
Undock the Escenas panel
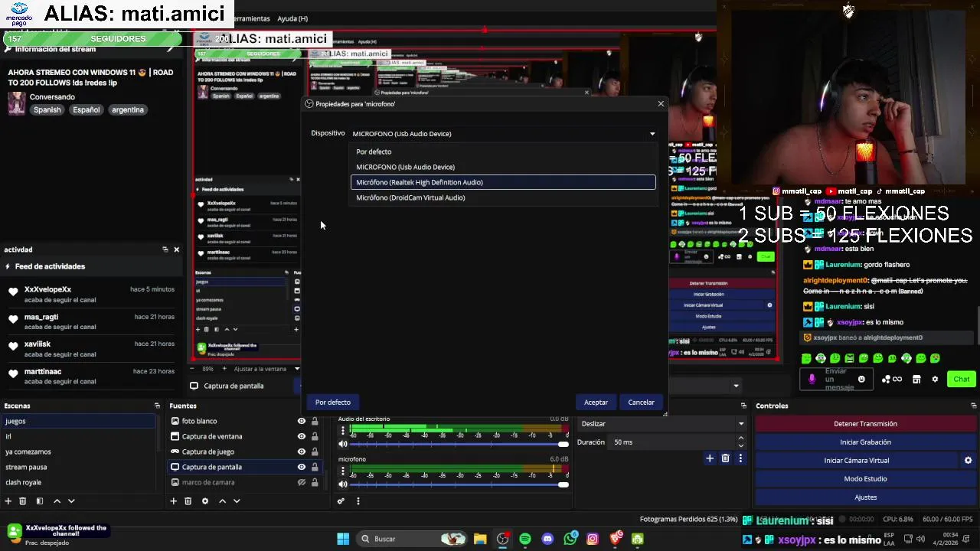(157, 406)
